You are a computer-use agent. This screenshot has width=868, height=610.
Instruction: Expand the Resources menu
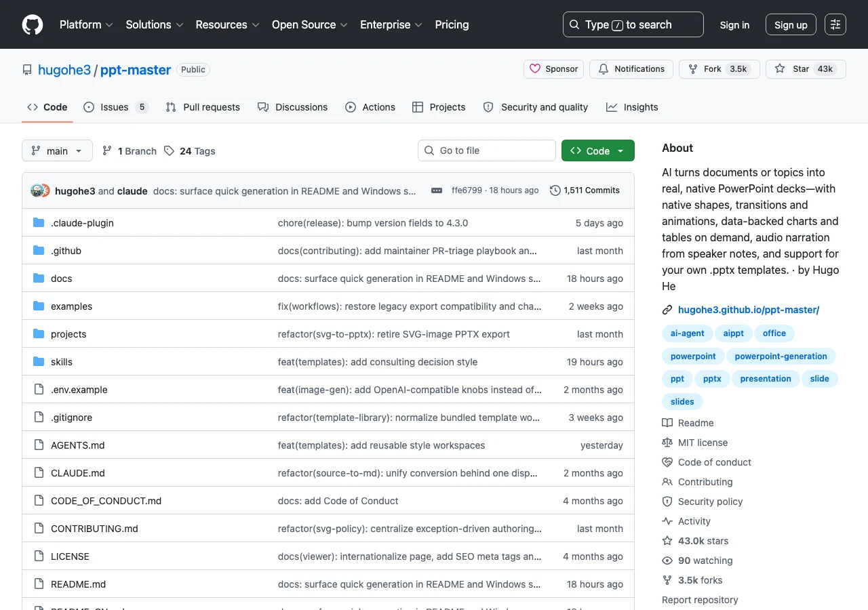pyautogui.click(x=227, y=24)
